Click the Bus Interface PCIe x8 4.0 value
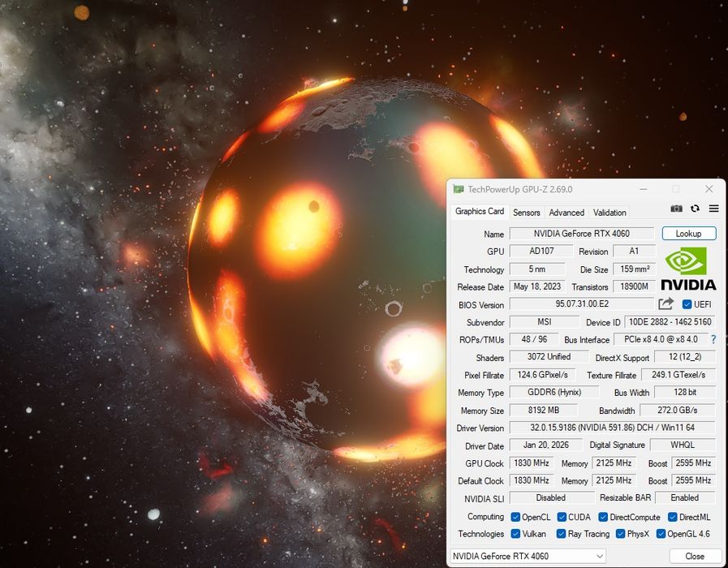This screenshot has width=728, height=568. coord(661,340)
